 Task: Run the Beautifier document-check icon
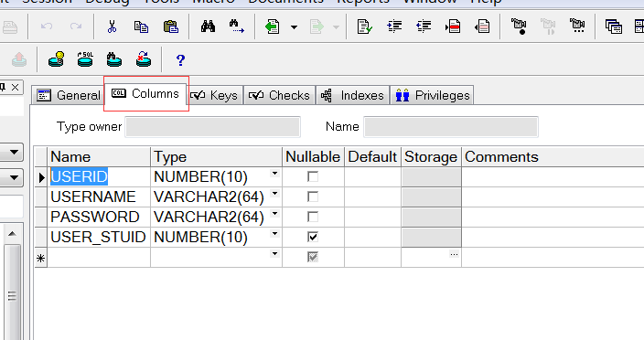tap(364, 27)
